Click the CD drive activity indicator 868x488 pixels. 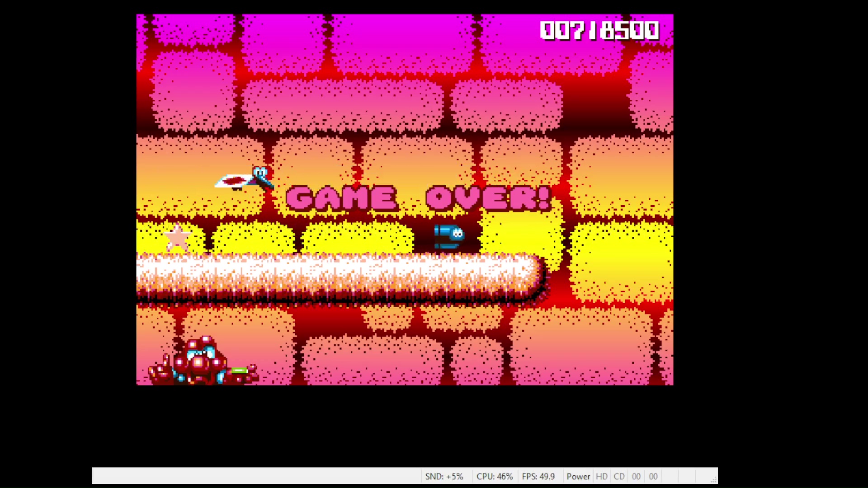[619, 476]
